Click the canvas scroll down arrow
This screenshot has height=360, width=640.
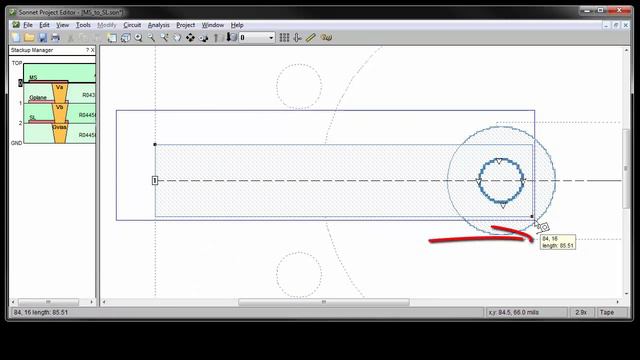tap(626, 293)
